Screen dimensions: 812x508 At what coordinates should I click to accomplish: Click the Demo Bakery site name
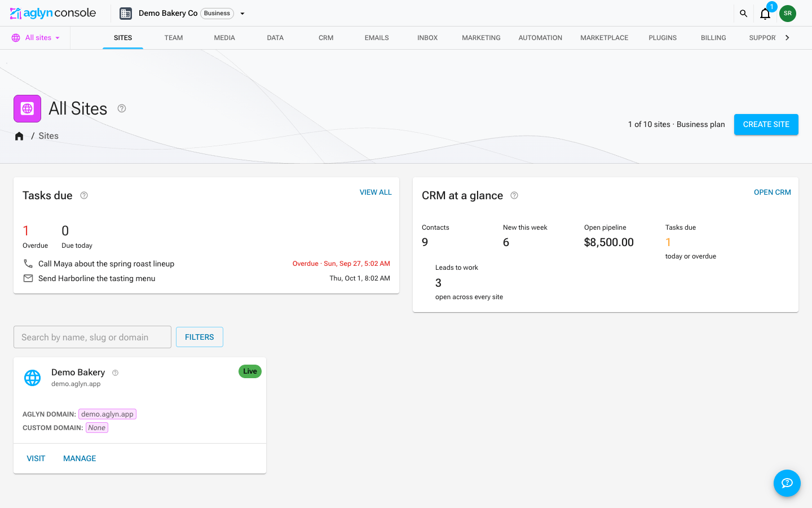click(x=78, y=373)
